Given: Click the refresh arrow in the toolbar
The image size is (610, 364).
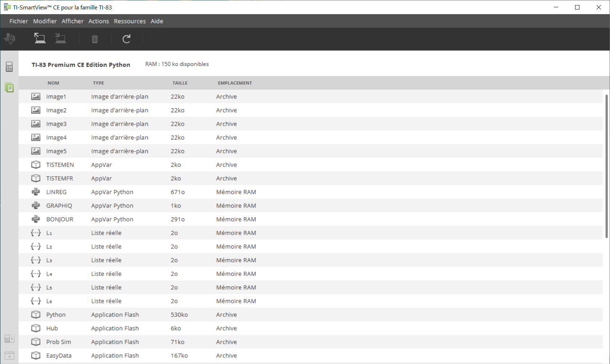Looking at the screenshot, I should pos(127,39).
